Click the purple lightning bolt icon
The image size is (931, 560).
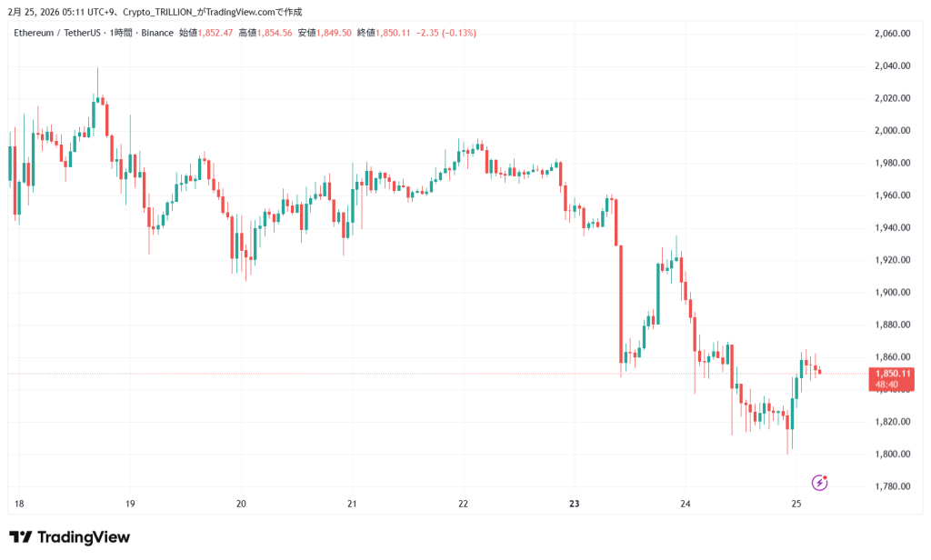(819, 483)
